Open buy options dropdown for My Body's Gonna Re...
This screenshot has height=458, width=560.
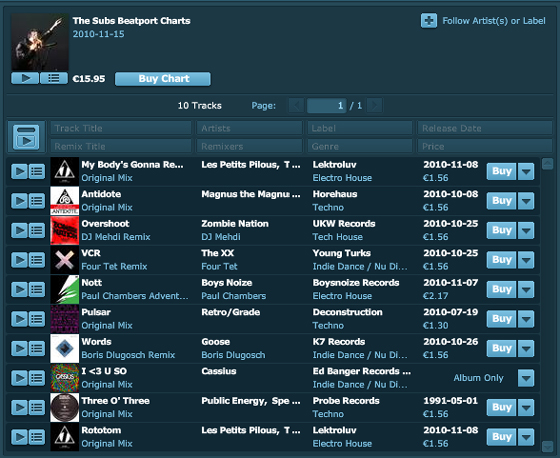[x=526, y=171]
